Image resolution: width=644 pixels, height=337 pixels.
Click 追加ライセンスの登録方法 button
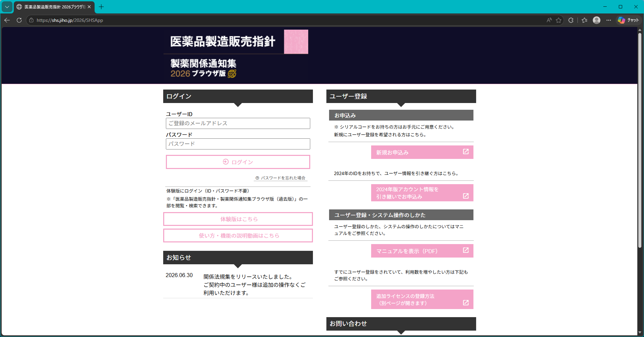coord(422,299)
